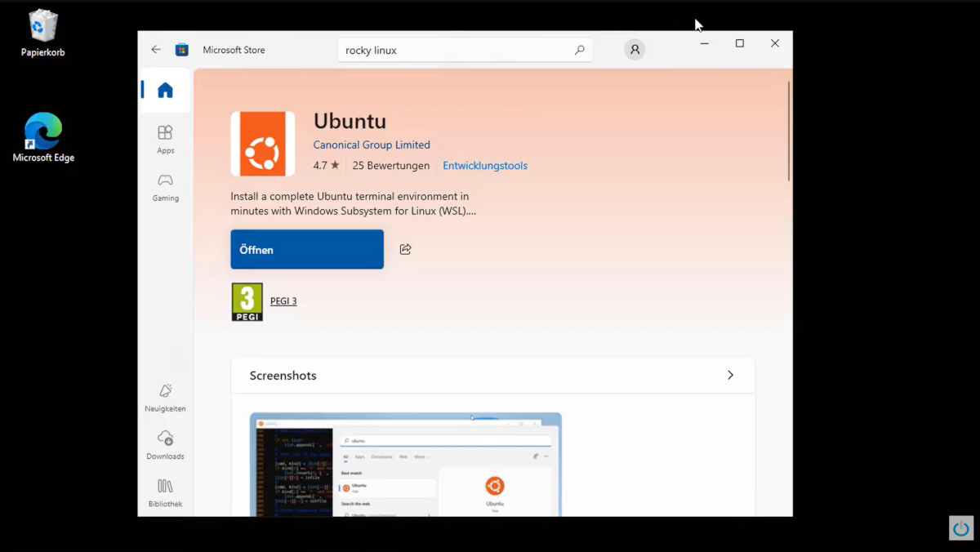The height and width of the screenshot is (552, 980).
Task: Click the Öffnen button
Action: [x=307, y=249]
